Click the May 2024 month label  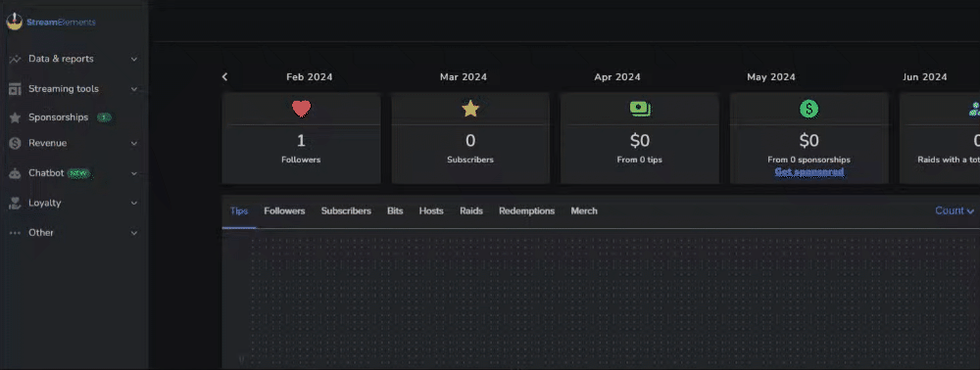pyautogui.click(x=771, y=77)
